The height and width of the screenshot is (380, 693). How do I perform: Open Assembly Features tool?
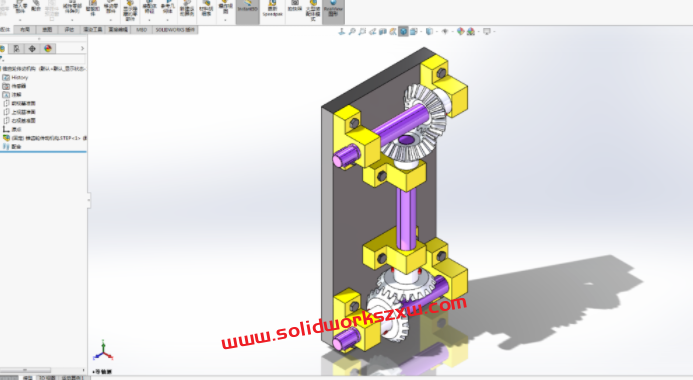pyautogui.click(x=149, y=8)
